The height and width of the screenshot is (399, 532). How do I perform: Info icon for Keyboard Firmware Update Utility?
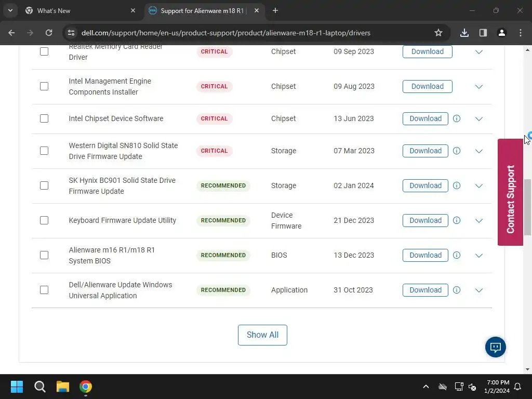point(457,220)
